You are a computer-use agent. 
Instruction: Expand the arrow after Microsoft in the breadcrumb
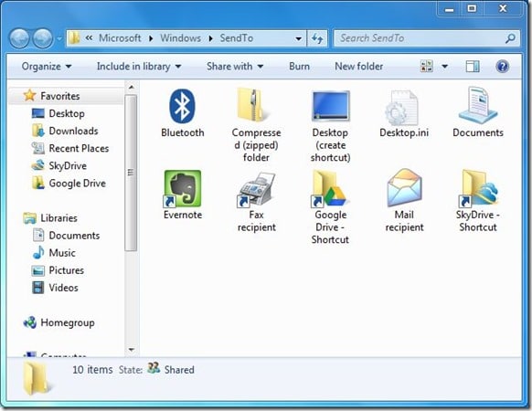point(151,38)
